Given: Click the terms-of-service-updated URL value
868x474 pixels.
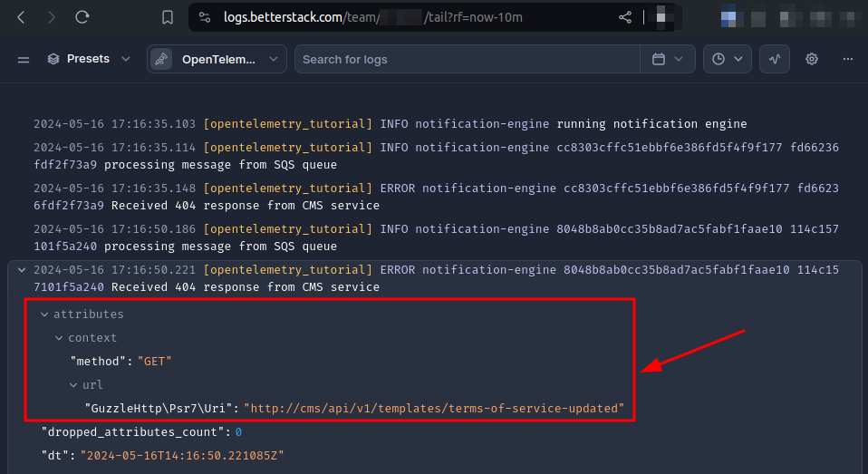Looking at the screenshot, I should point(434,408).
